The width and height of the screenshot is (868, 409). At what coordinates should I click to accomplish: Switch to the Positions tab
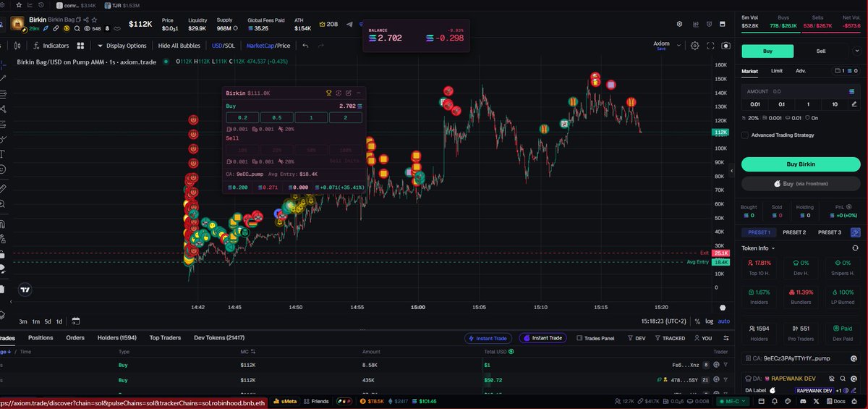[41, 337]
